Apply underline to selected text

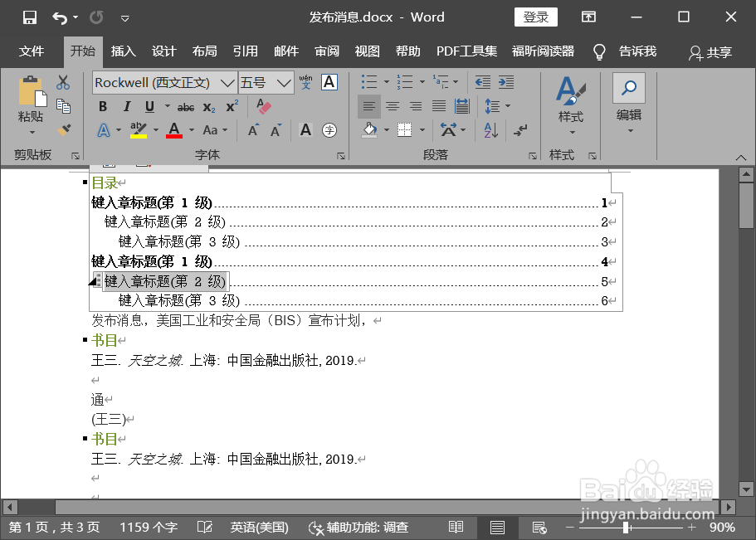click(149, 106)
